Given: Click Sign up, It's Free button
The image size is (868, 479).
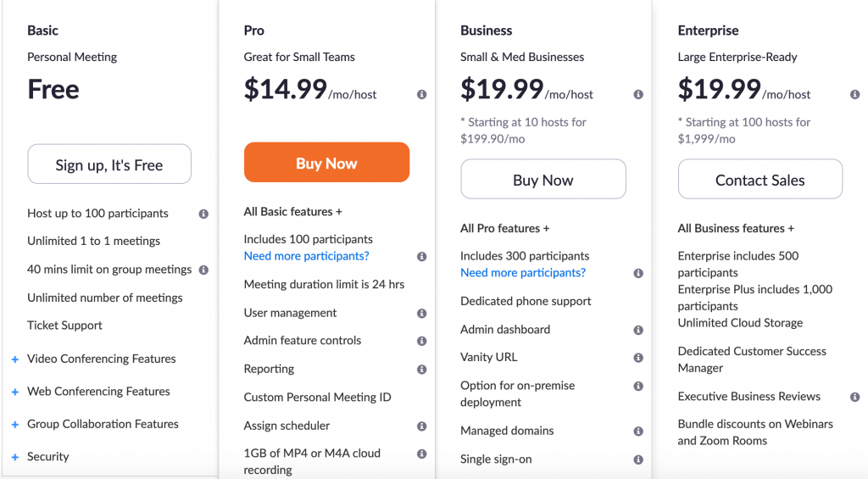Looking at the screenshot, I should click(109, 165).
